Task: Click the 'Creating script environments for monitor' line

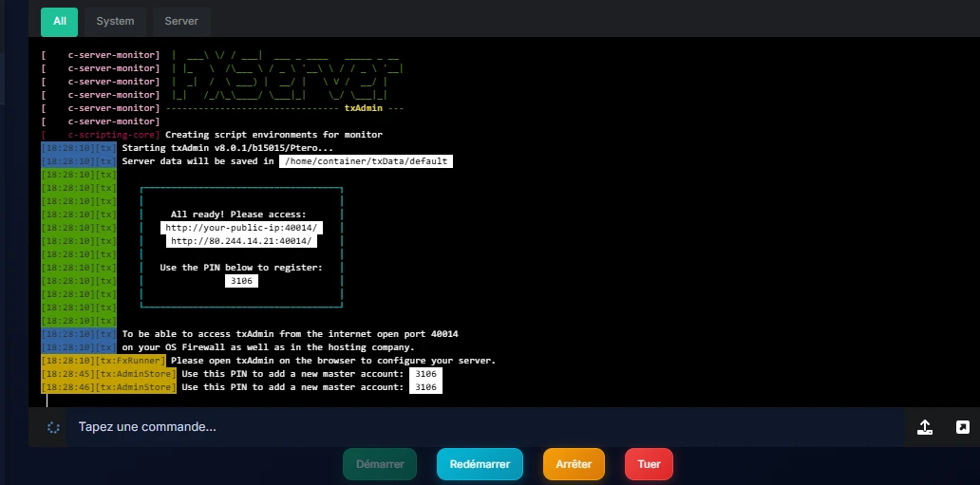Action: (273, 135)
